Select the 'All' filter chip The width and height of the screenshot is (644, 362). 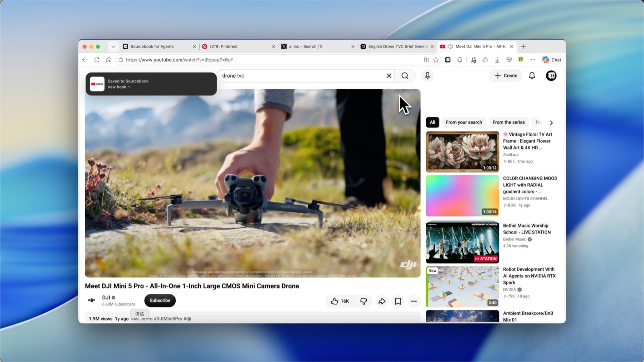click(x=433, y=122)
